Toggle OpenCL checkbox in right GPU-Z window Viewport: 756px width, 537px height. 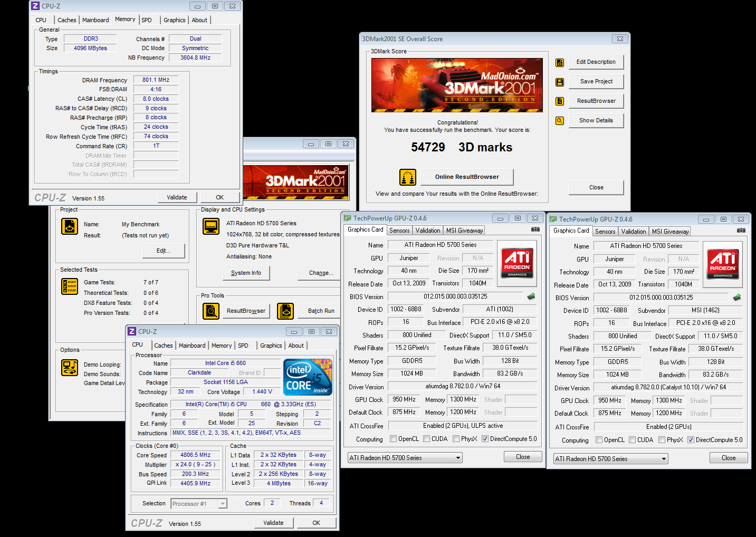click(599, 440)
